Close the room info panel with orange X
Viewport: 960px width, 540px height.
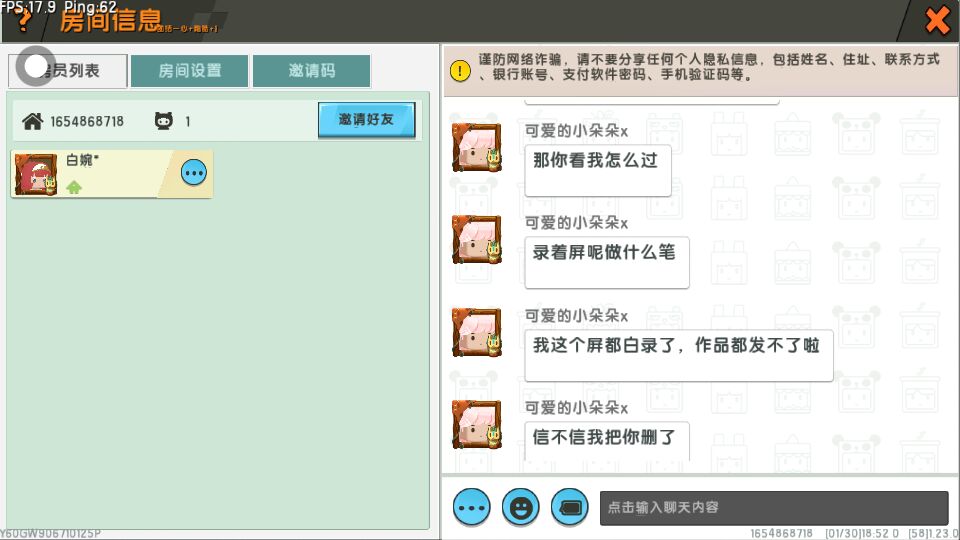(x=937, y=20)
